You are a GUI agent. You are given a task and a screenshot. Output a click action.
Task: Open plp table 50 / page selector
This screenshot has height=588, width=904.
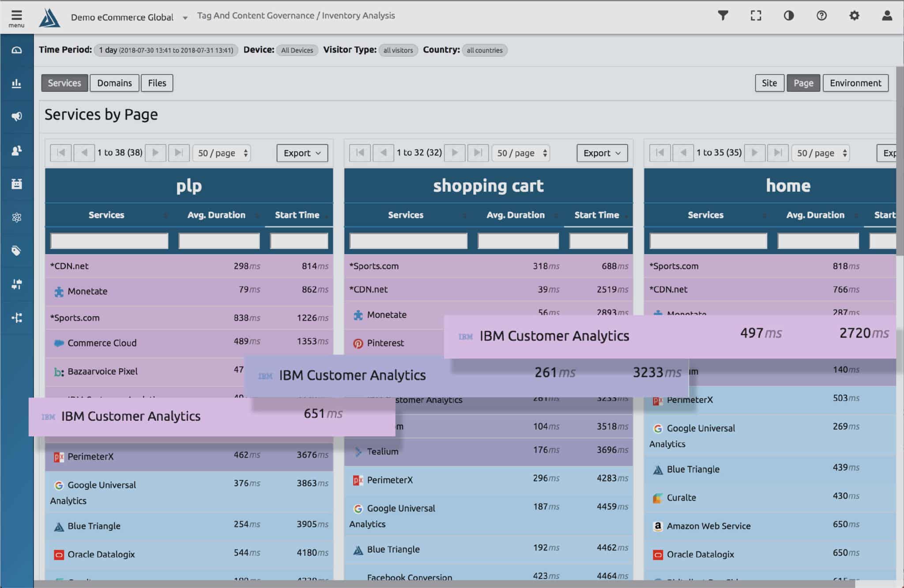(x=222, y=153)
